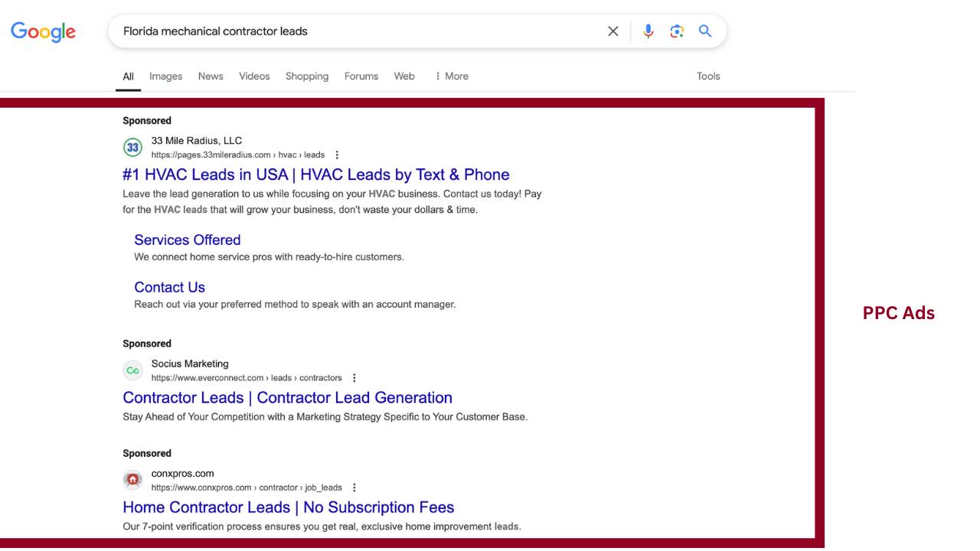Viewport: 980px width, 551px height.
Task: Open ad options dots for 33 Mile Radius
Action: pos(337,155)
